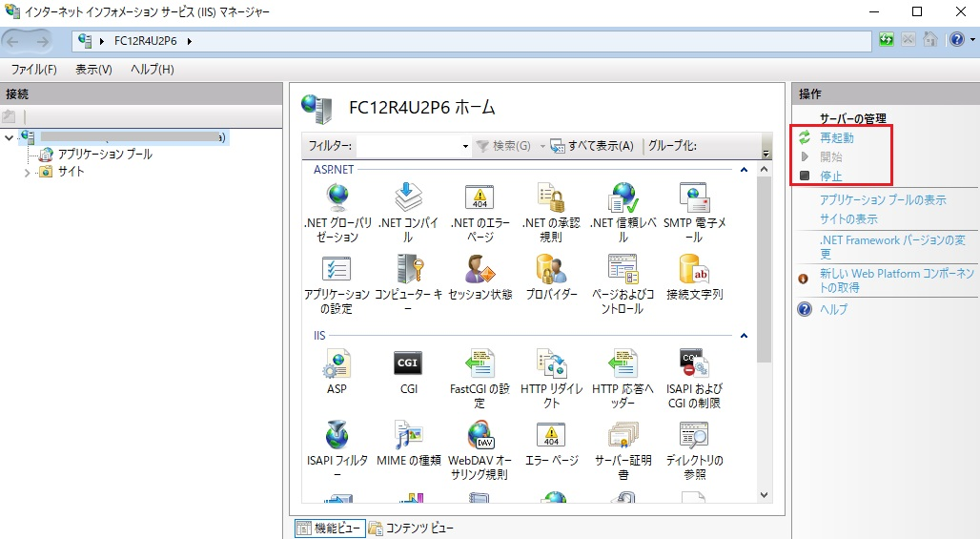This screenshot has width=980, height=539.
Task: Click the refresh page toolbar icon
Action: (887, 39)
